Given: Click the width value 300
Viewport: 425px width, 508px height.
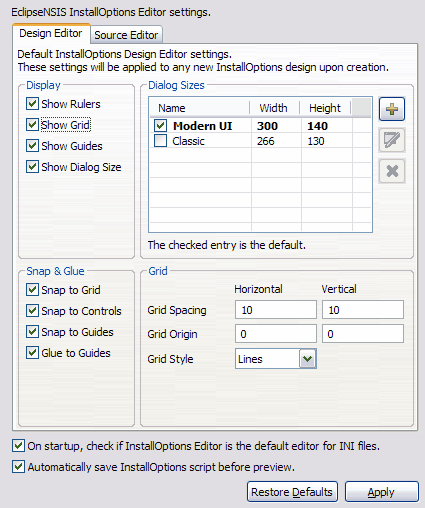Looking at the screenshot, I should pyautogui.click(x=267, y=126).
